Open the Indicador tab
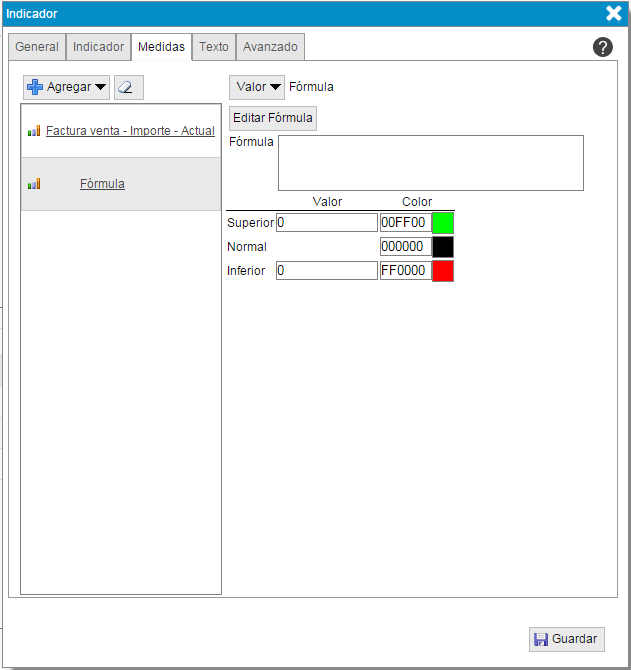 (98, 47)
